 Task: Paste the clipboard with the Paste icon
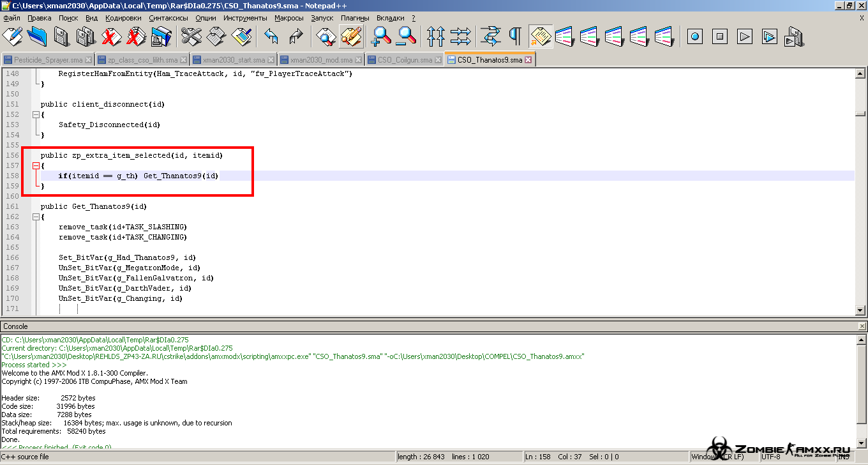[x=241, y=36]
